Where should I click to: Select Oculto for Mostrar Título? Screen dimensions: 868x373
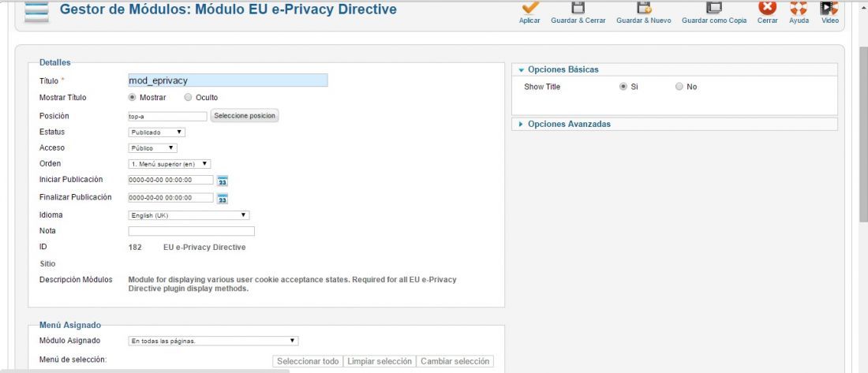pos(189,98)
